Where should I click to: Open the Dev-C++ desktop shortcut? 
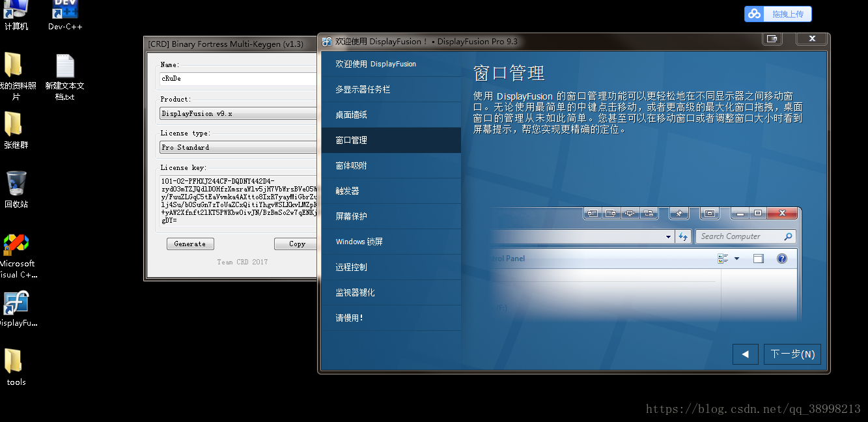tap(65, 13)
